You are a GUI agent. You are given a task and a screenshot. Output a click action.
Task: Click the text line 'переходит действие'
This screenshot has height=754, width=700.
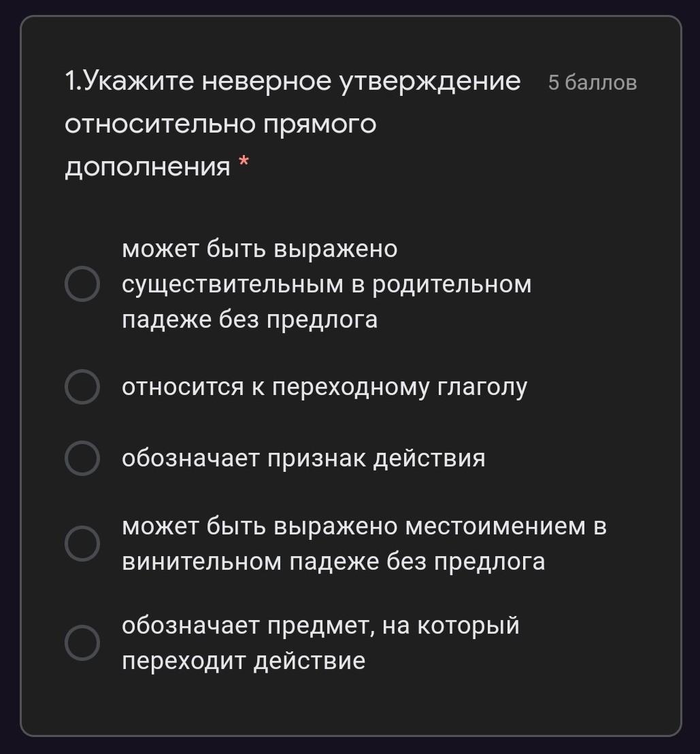[244, 661]
